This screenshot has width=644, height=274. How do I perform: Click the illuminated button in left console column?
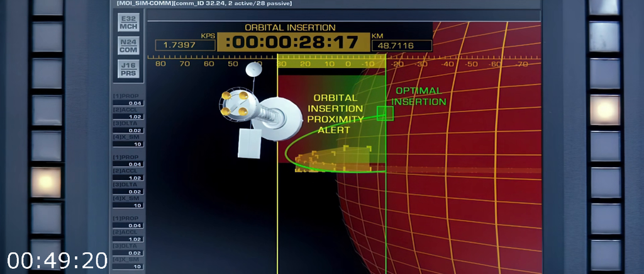coord(46,182)
